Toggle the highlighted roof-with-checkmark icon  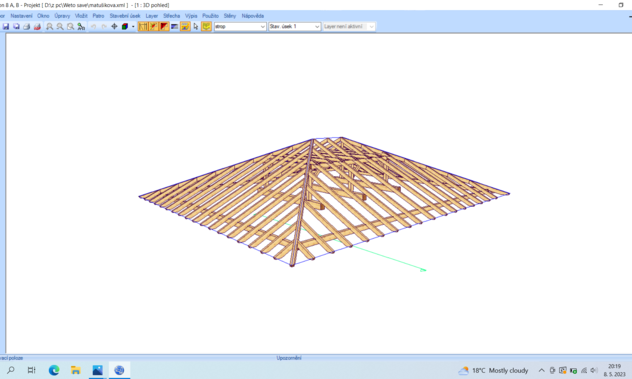(185, 27)
